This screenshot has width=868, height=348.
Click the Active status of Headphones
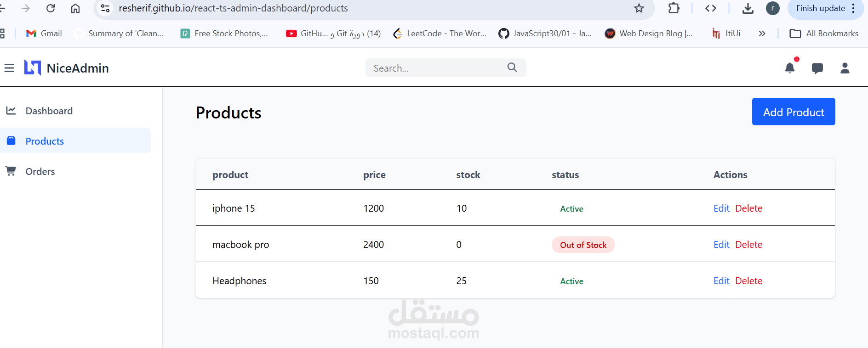click(x=571, y=281)
